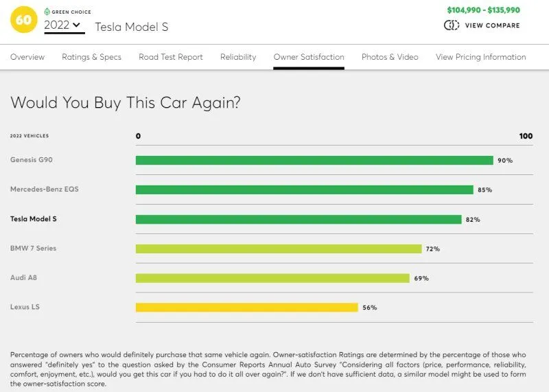
Task: Open the Ratings & Specs tab
Action: pyautogui.click(x=91, y=57)
